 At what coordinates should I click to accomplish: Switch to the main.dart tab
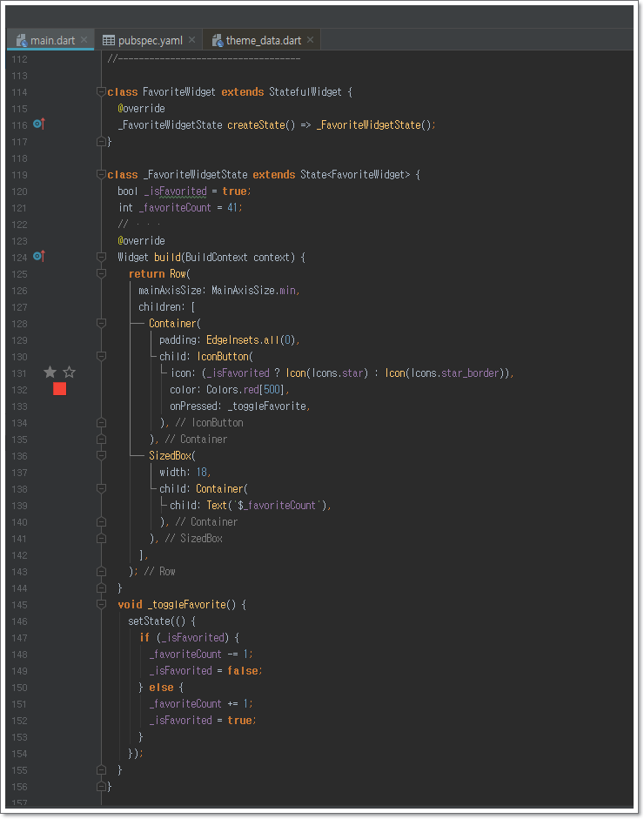tap(51, 40)
